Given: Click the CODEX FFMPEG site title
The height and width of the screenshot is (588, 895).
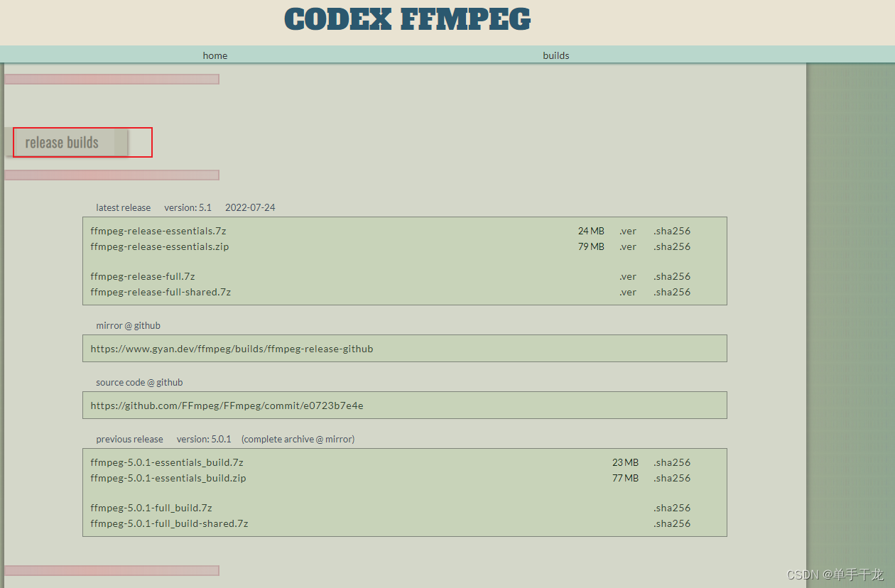Looking at the screenshot, I should point(408,19).
